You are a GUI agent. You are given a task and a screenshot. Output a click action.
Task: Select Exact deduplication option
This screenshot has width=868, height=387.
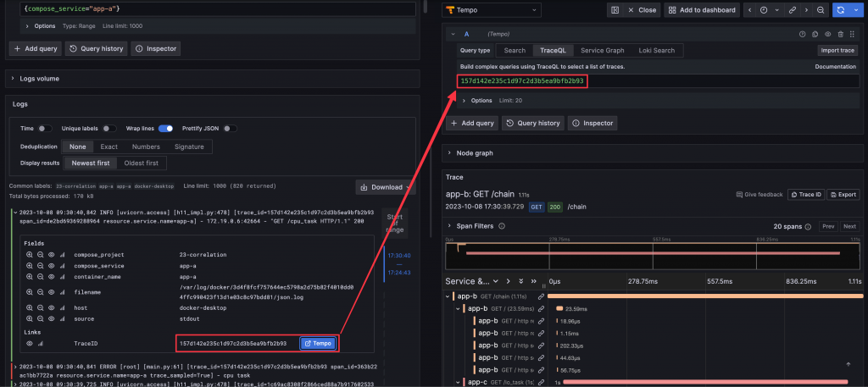[x=109, y=147]
